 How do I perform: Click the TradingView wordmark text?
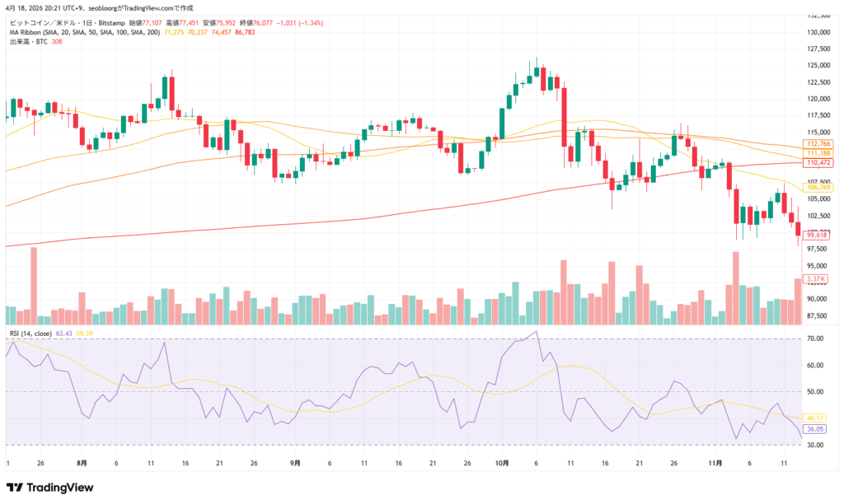tap(59, 488)
